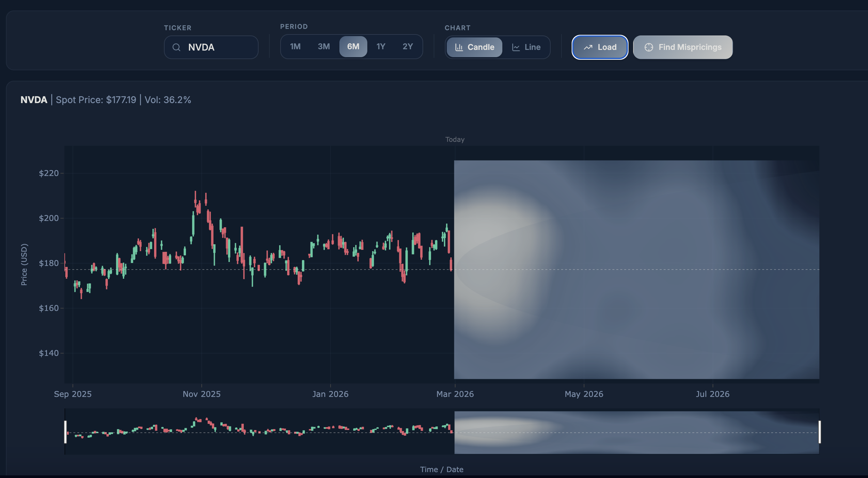Click the search magnifier icon in ticker field

coord(176,48)
